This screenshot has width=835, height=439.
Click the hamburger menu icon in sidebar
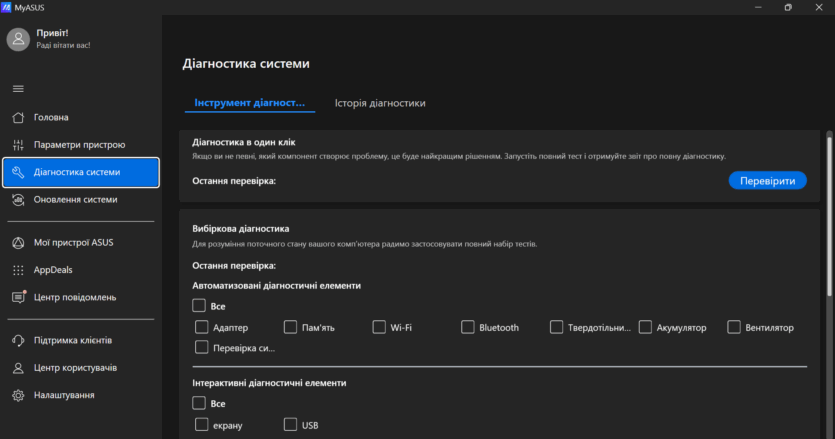(18, 89)
